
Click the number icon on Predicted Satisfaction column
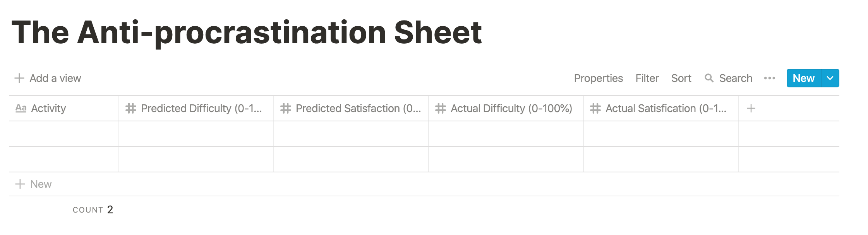[286, 109]
